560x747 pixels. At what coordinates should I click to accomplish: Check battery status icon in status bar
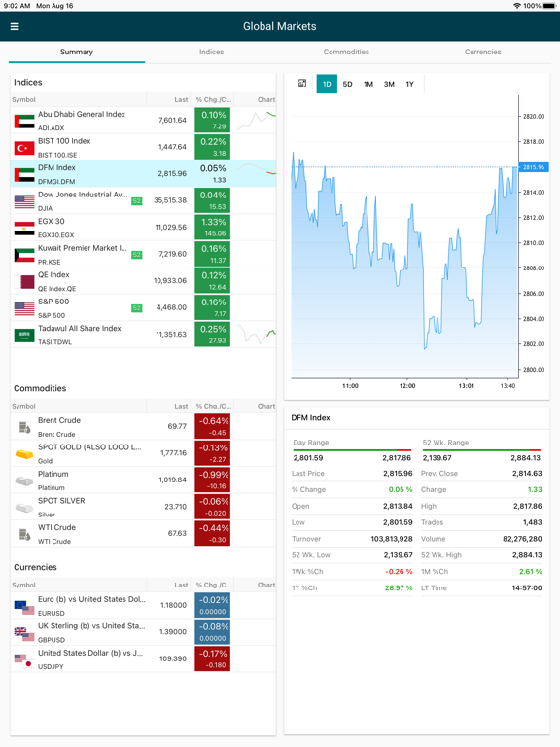pyautogui.click(x=549, y=6)
